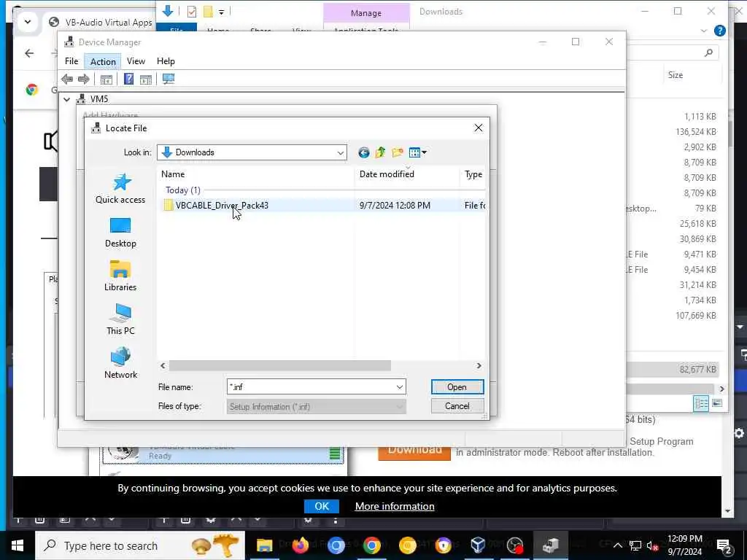This screenshot has height=560, width=747.
Task: Click the Open button in Locate File
Action: (457, 387)
